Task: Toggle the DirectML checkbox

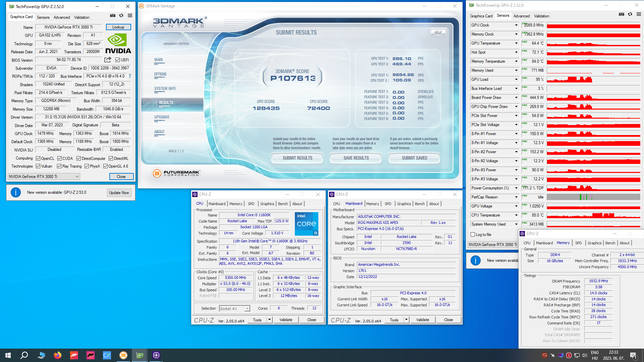Action: click(x=111, y=159)
